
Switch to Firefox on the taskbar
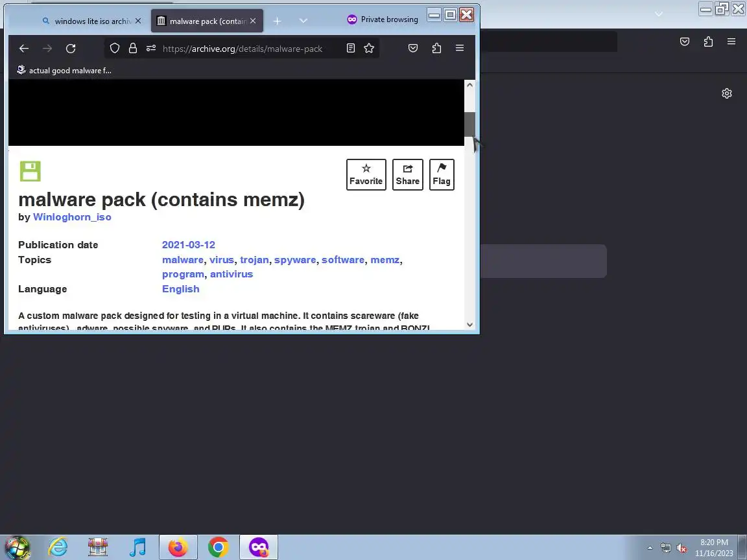pyautogui.click(x=178, y=547)
